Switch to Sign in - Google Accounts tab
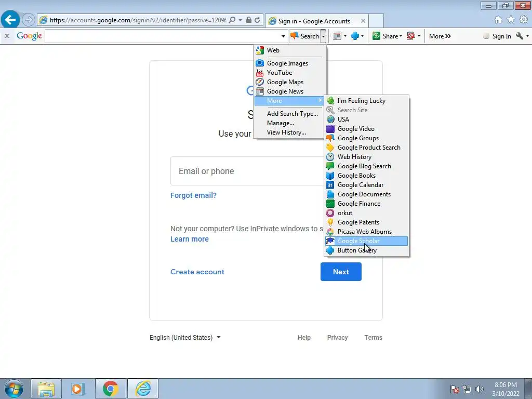 tap(316, 21)
